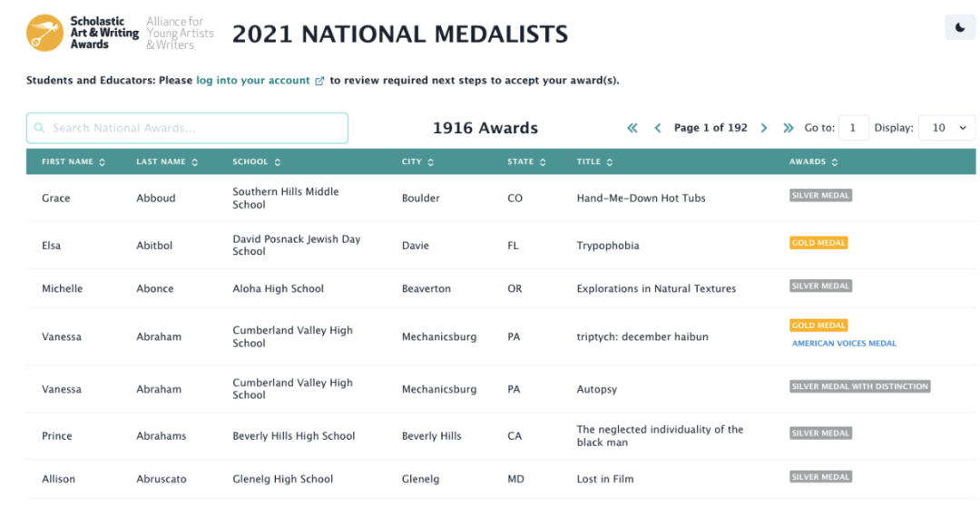Sort the table by Awards column

click(x=813, y=162)
